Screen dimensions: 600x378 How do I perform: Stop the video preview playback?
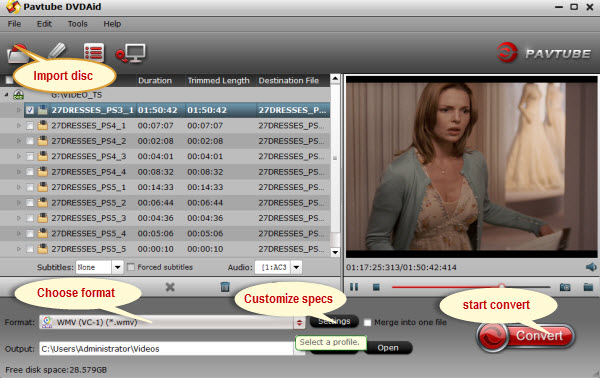376,287
